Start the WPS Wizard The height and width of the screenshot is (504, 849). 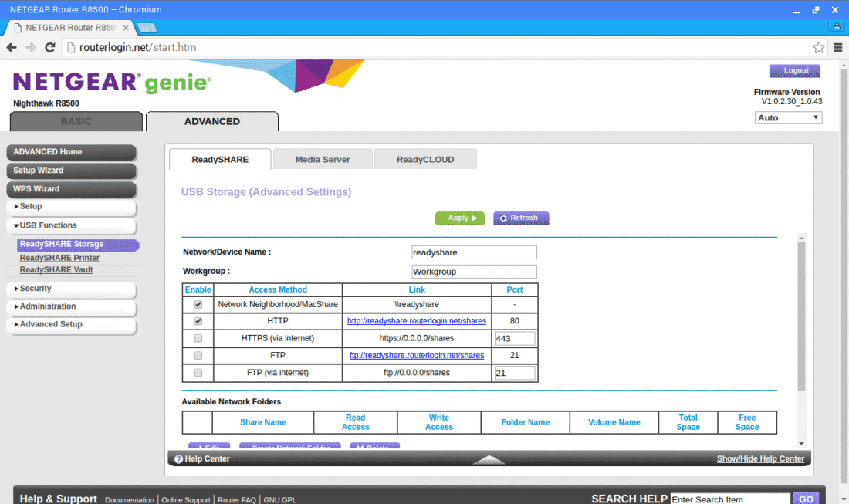[72, 189]
